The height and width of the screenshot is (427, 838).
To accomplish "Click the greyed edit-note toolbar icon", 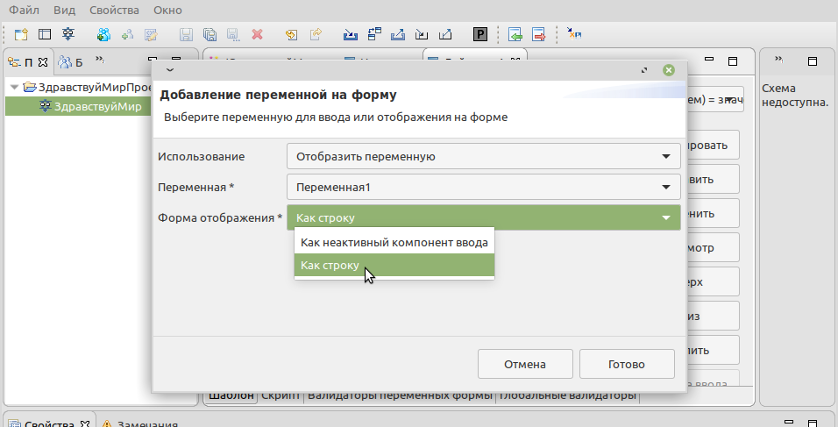I will click(151, 35).
